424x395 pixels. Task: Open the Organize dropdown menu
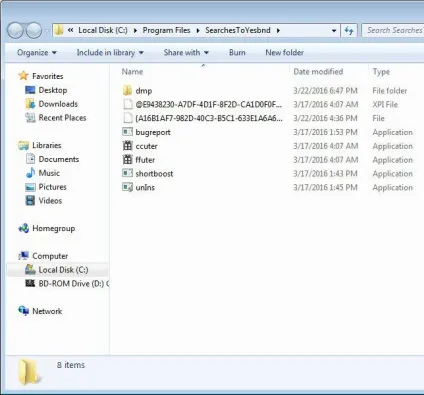37,53
